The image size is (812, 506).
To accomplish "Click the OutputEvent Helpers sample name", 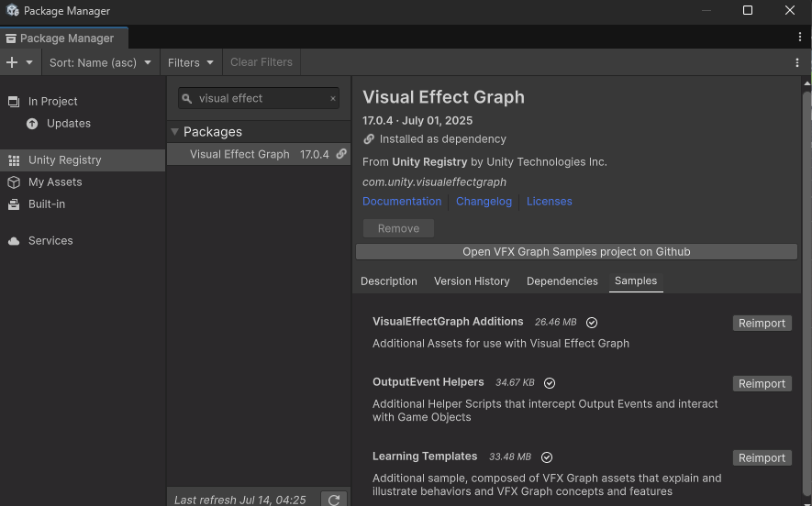I will [428, 382].
